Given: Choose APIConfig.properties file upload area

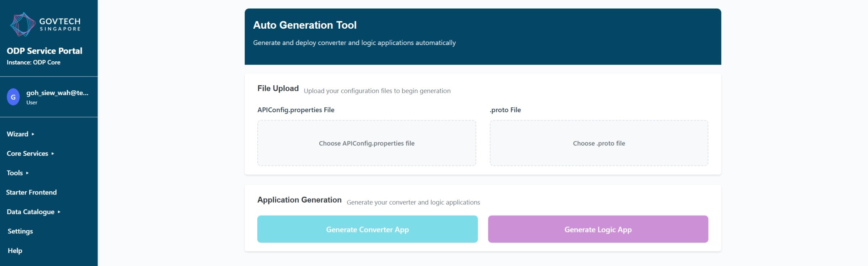Looking at the screenshot, I should 366,143.
